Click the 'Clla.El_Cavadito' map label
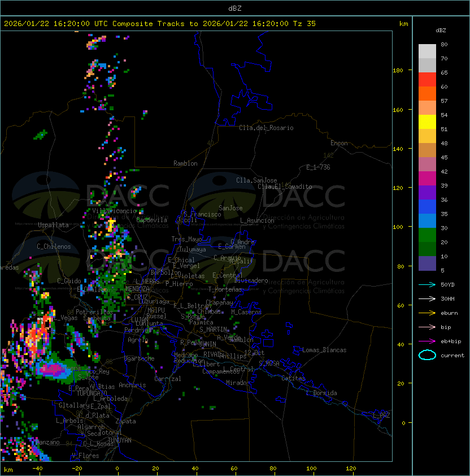 tap(285, 187)
